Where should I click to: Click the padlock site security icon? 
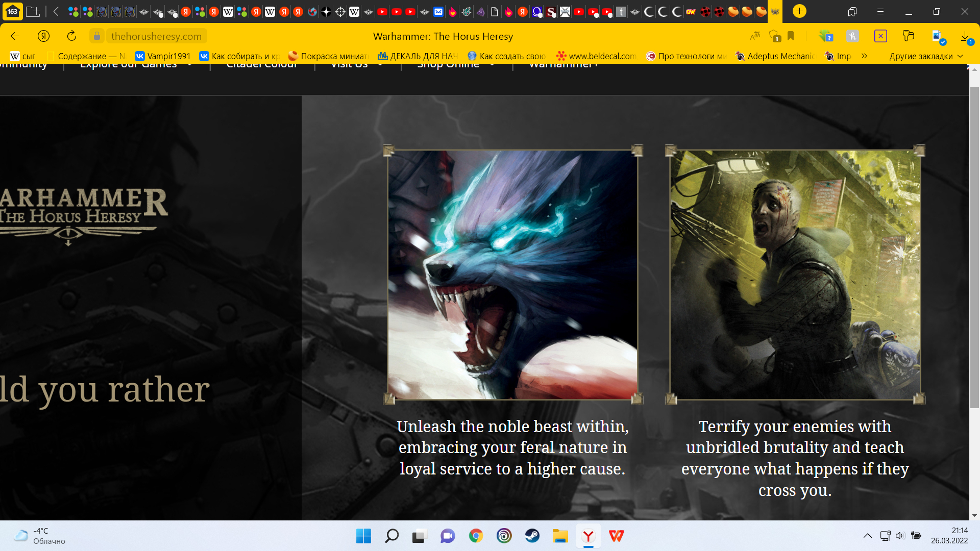(97, 36)
